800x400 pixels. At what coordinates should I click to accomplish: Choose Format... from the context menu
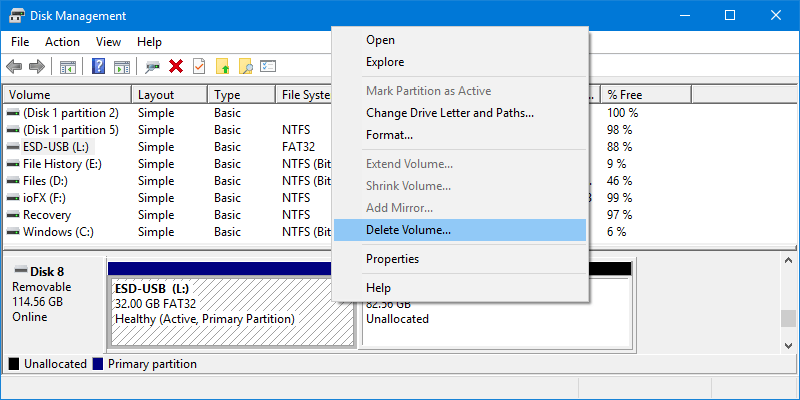[x=389, y=135]
